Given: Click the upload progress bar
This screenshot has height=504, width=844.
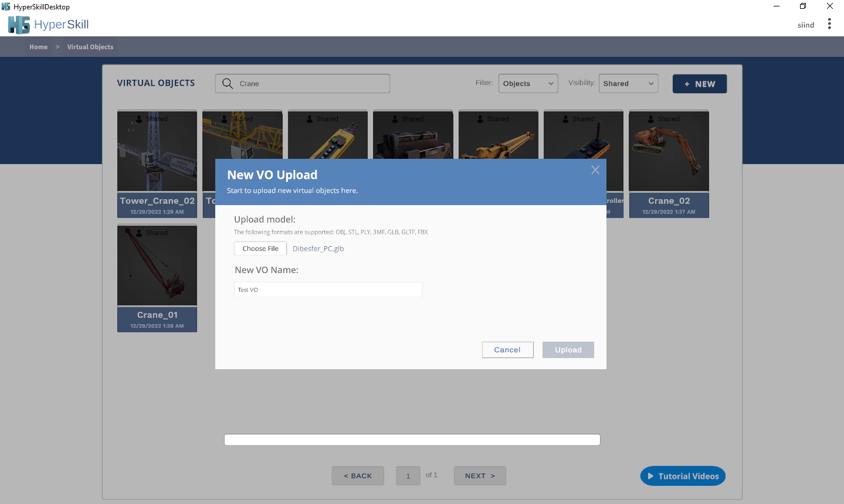Looking at the screenshot, I should [x=412, y=440].
